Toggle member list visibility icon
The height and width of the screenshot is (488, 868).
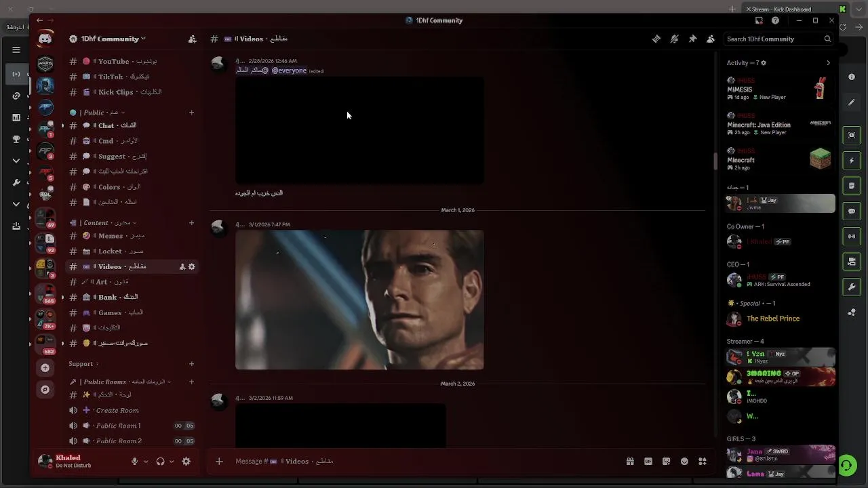710,39
